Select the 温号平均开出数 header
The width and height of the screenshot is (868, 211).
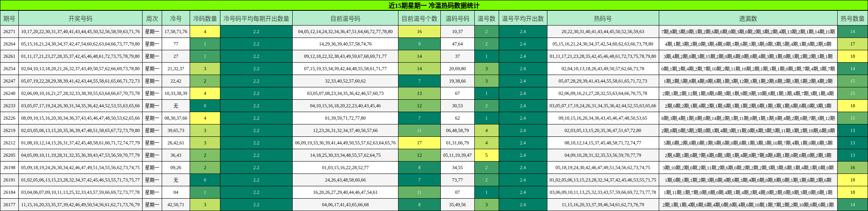click(523, 18)
